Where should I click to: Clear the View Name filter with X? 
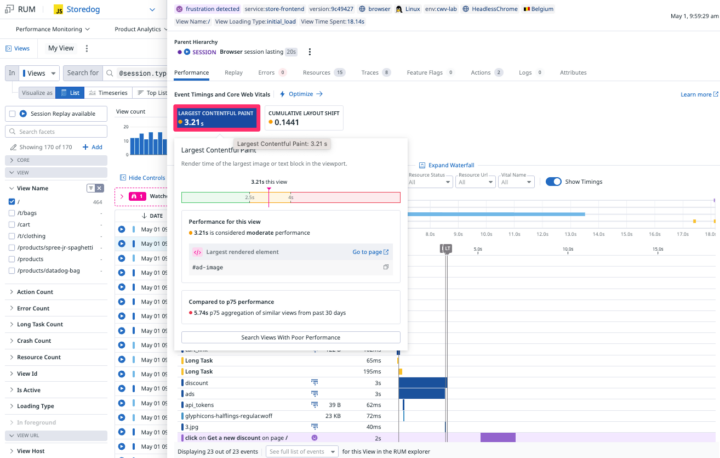[x=100, y=188]
